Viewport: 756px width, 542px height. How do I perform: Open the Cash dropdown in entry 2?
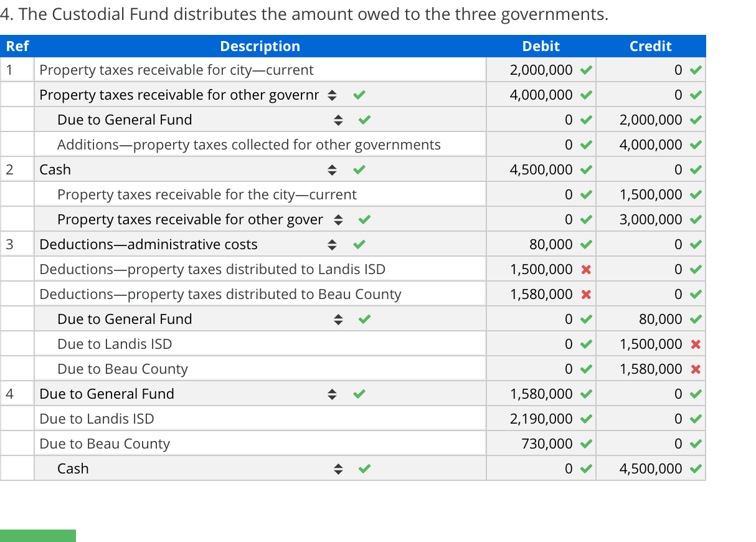[189, 169]
